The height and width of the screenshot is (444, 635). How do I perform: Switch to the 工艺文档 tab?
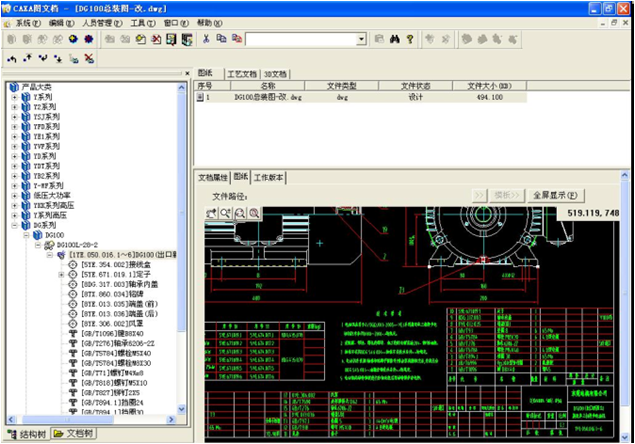tap(242, 74)
